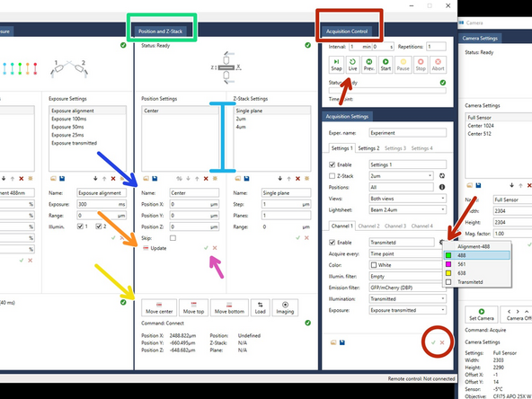532x399 pixels.
Task: Click the Prev. preview button
Action: (368, 65)
